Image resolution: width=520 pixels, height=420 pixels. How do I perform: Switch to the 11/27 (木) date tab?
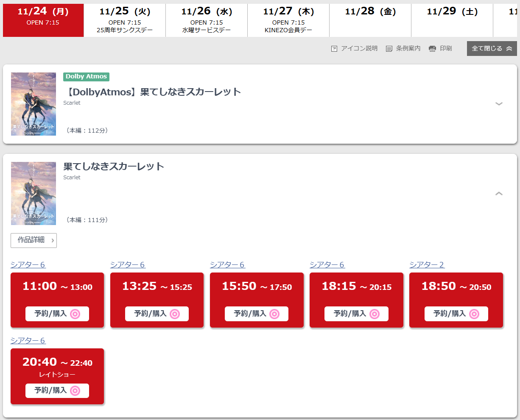click(x=288, y=20)
